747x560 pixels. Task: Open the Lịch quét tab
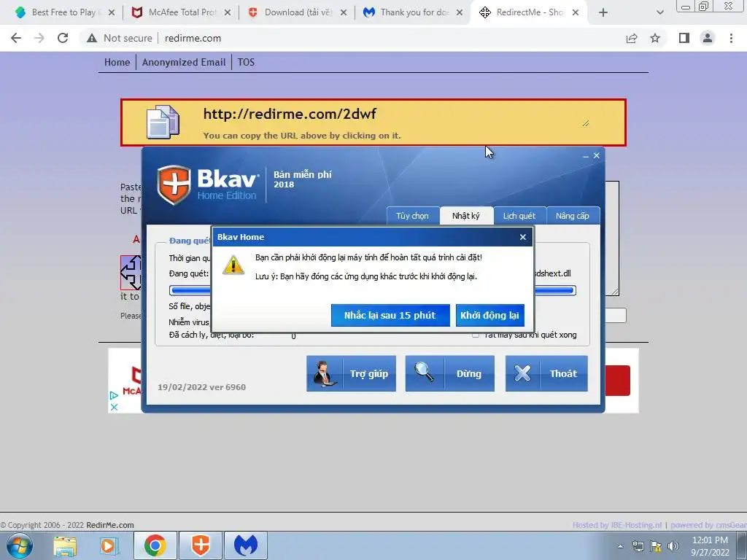pyautogui.click(x=519, y=216)
